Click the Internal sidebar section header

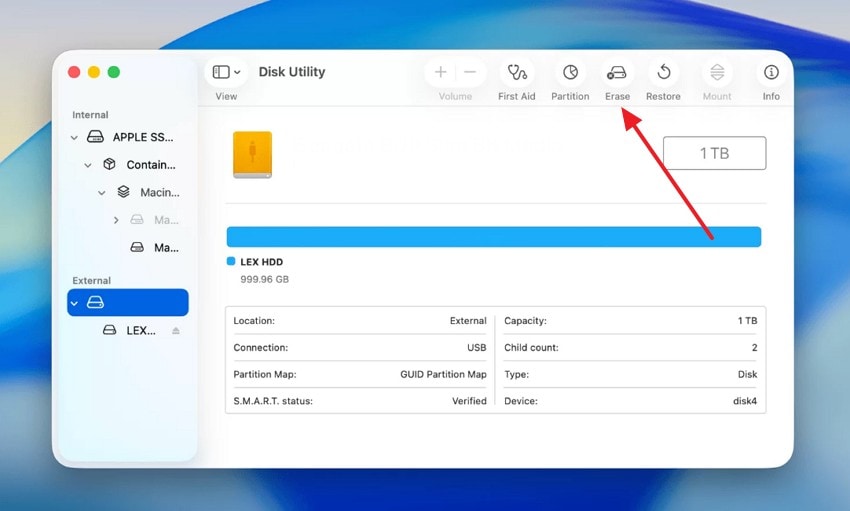click(90, 115)
